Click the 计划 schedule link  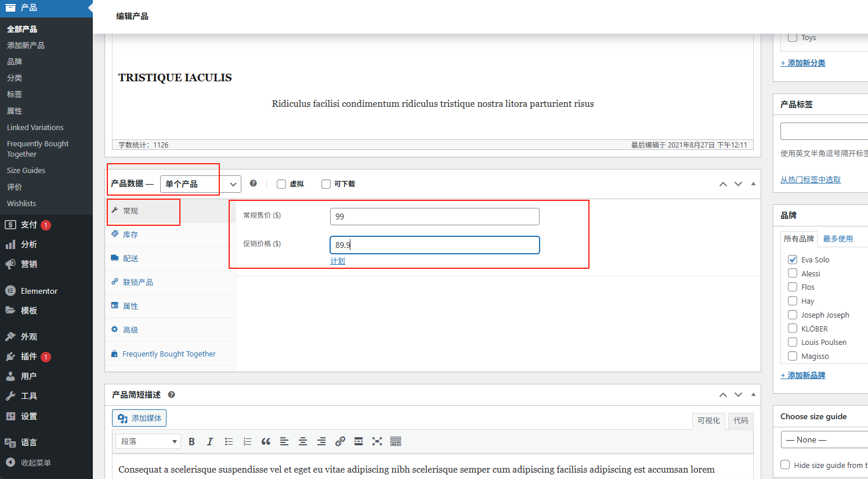coord(338,261)
